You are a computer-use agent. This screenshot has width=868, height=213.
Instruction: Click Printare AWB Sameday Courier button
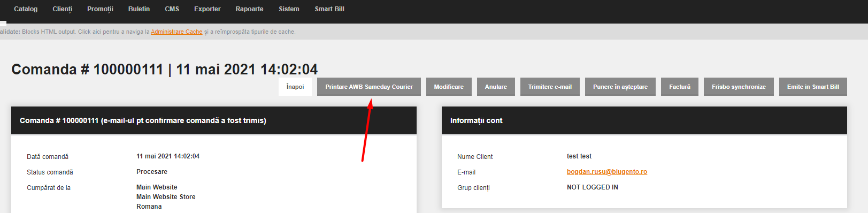369,87
